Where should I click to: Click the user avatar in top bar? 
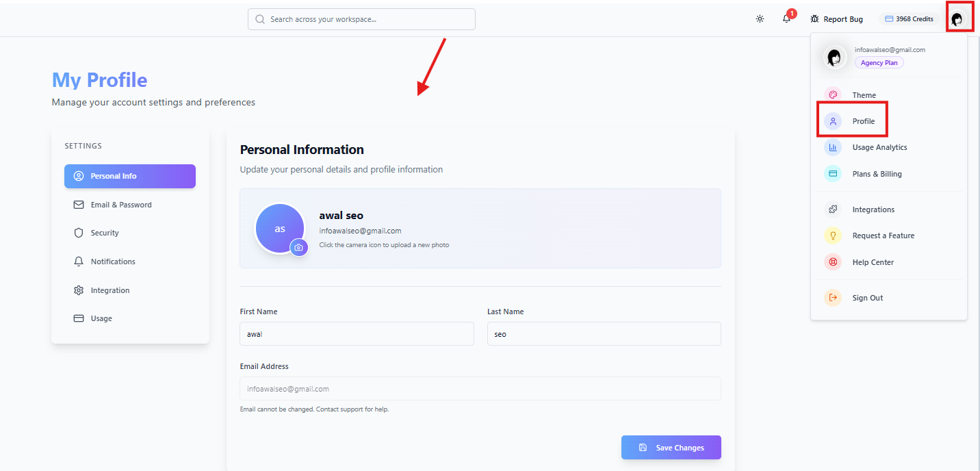tap(957, 19)
